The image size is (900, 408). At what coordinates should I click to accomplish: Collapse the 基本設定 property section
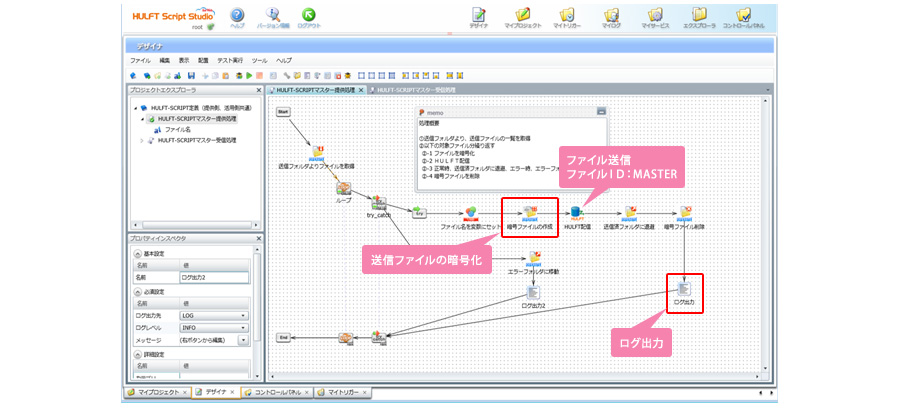pyautogui.click(x=135, y=254)
